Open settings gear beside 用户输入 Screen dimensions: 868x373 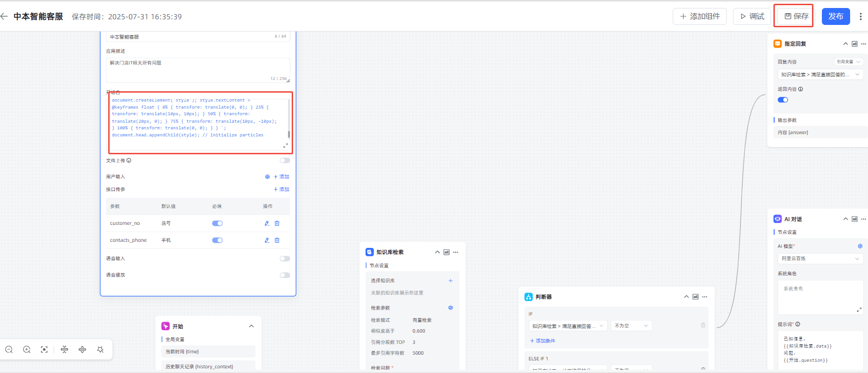pyautogui.click(x=267, y=177)
